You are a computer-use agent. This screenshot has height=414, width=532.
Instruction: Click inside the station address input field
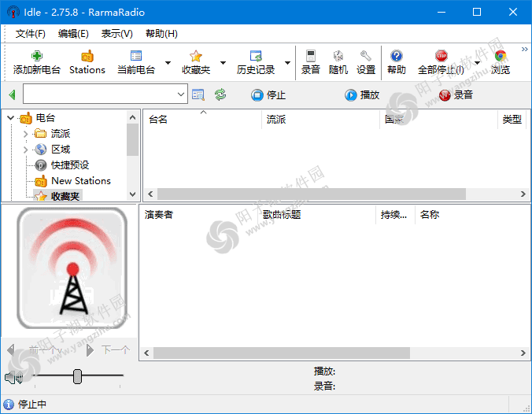[x=100, y=94]
